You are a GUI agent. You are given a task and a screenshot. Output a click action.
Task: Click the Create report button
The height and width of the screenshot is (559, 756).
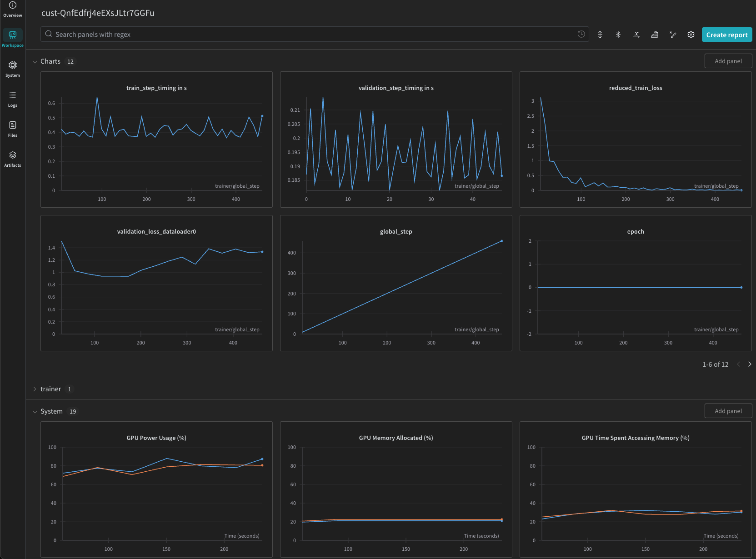pyautogui.click(x=726, y=35)
